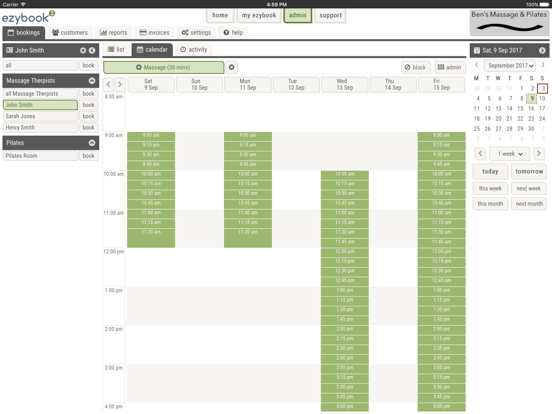
Task: Open the help tab
Action: click(x=233, y=33)
